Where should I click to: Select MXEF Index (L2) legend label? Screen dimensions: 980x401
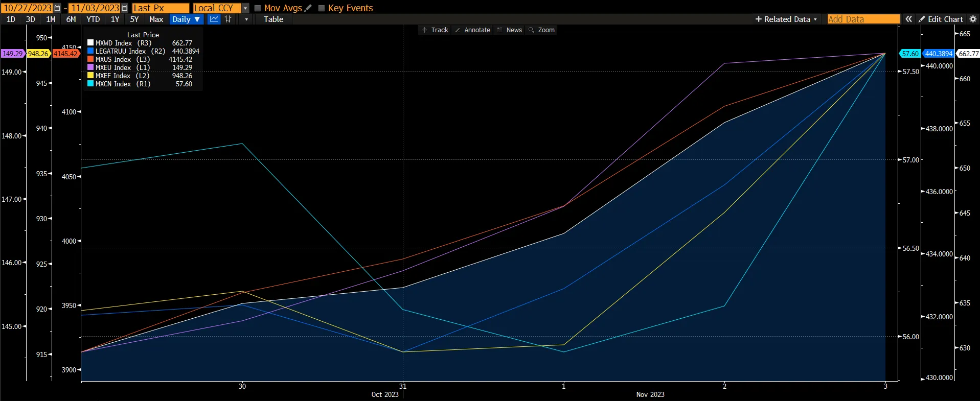(123, 76)
